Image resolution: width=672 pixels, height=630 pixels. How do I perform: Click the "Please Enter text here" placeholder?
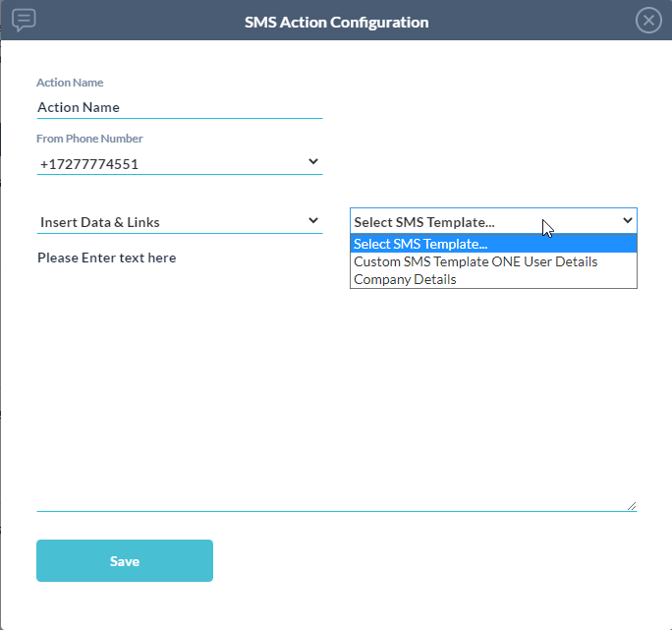[107, 258]
